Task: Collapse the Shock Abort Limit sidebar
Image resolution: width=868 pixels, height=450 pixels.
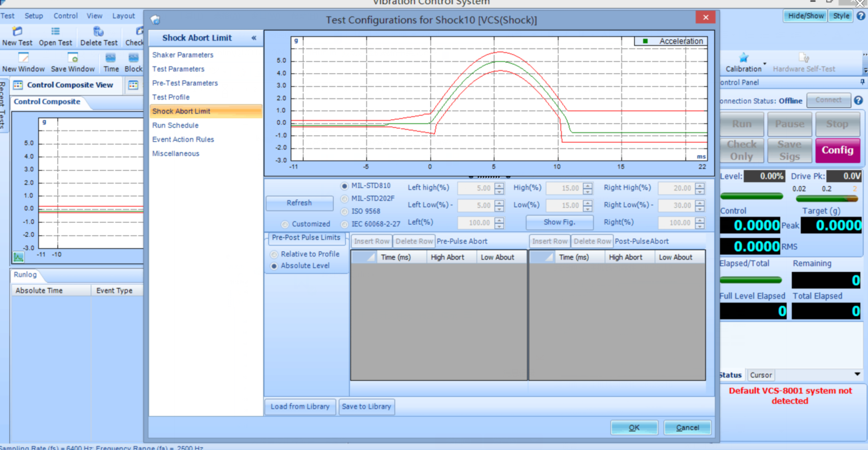Action: (x=254, y=38)
